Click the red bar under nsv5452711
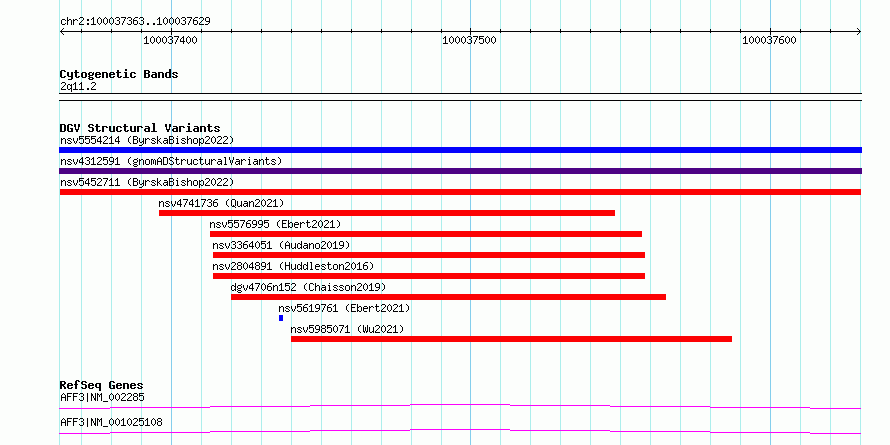890x445 pixels. click(x=460, y=192)
